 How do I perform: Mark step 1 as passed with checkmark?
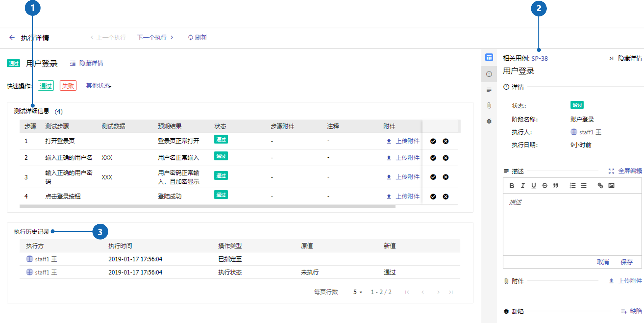click(433, 141)
